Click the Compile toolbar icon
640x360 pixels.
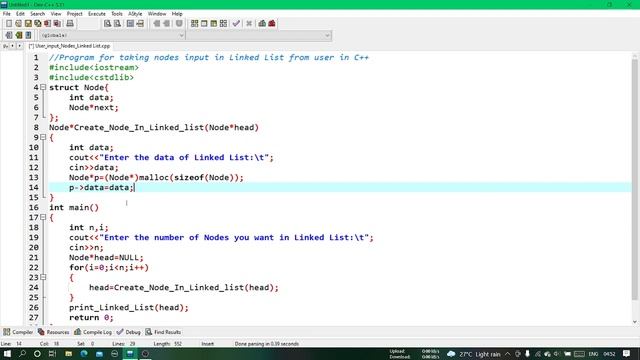(194, 24)
